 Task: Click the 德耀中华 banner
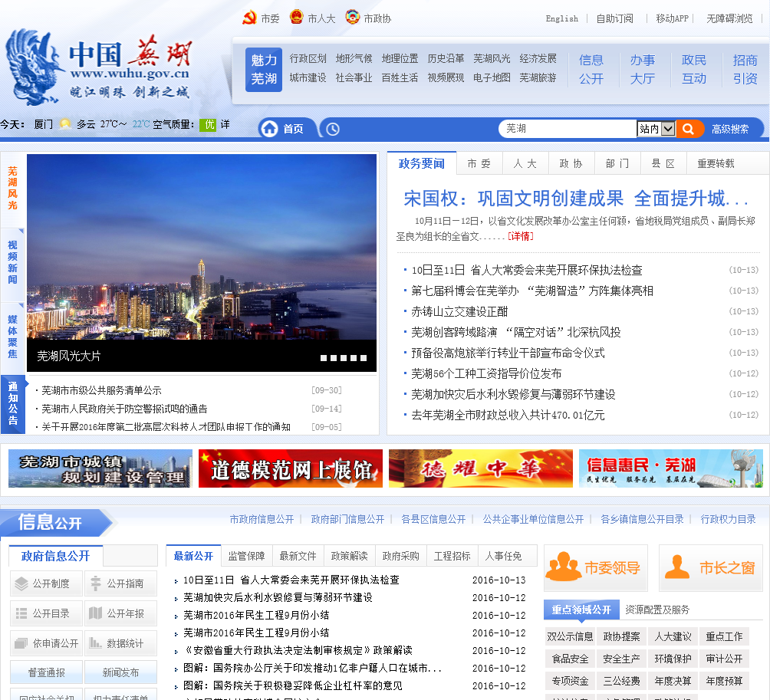[480, 468]
